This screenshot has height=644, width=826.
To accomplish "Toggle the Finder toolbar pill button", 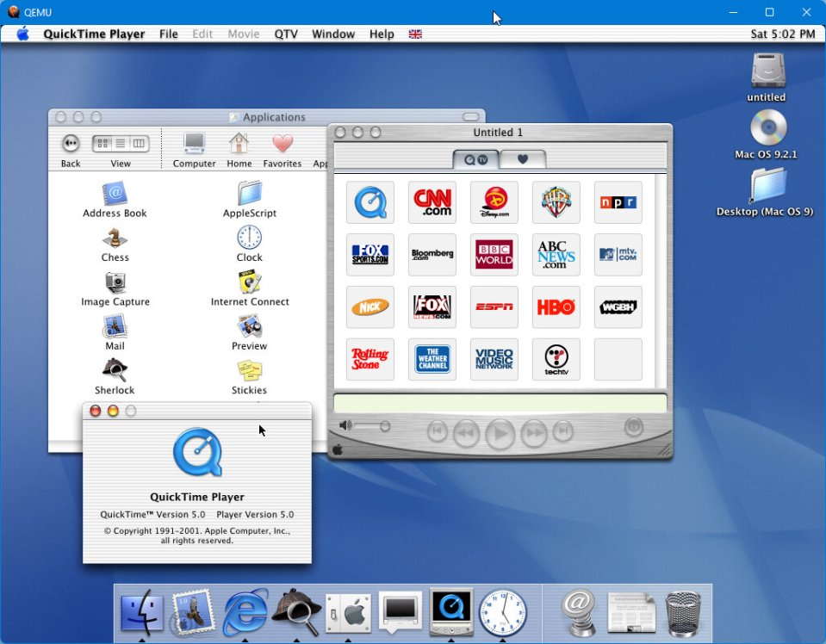I will point(471,117).
